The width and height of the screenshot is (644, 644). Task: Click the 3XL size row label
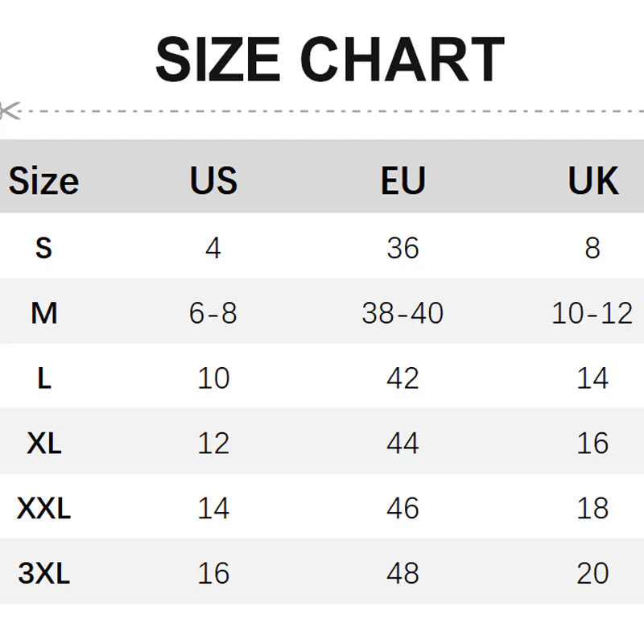[44, 573]
